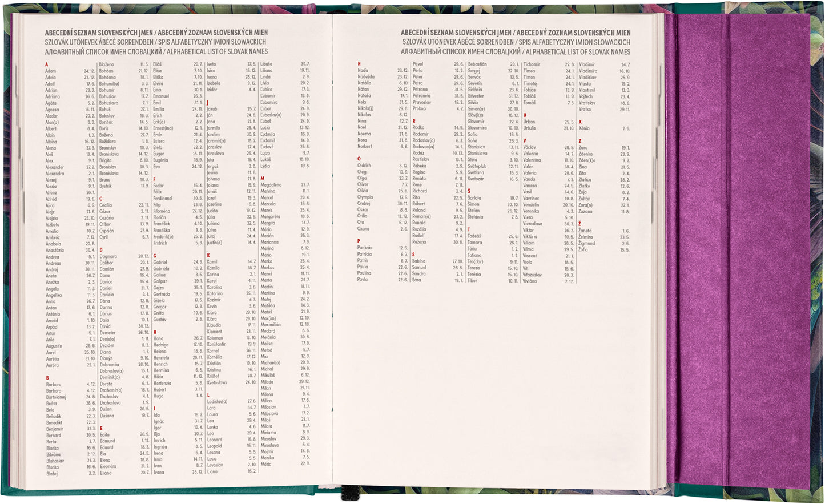Select the name Rastislav

(x=421, y=159)
